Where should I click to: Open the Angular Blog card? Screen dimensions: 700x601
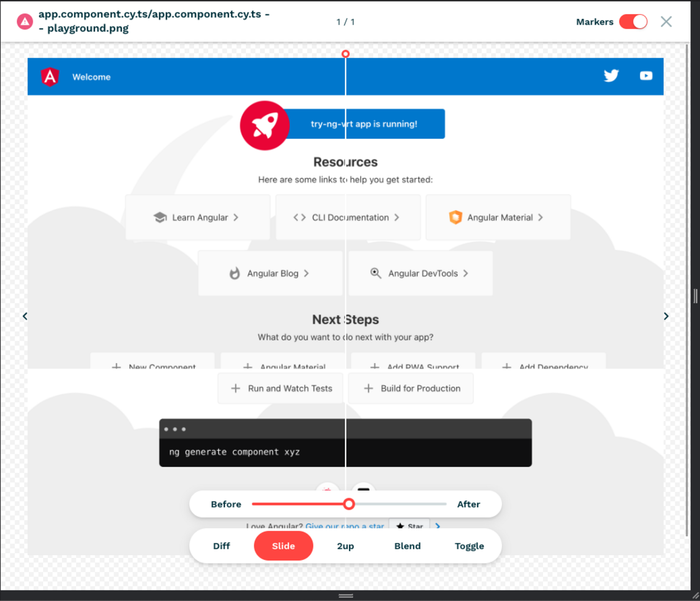270,274
